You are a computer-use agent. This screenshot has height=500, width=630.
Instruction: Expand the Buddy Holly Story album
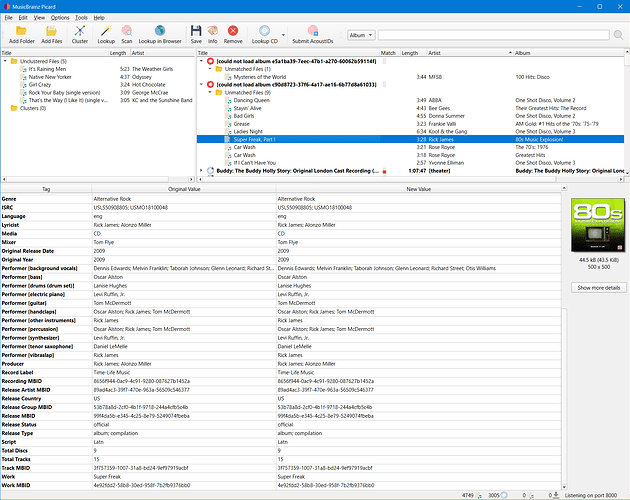click(201, 171)
